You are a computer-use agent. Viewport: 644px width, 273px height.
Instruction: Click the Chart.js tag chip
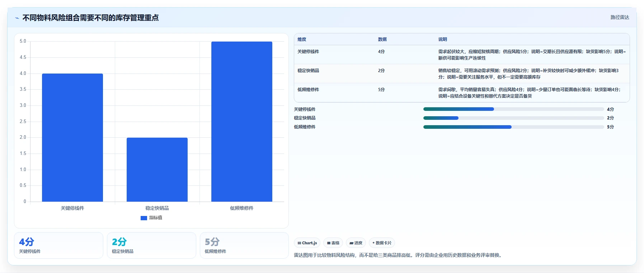pyautogui.click(x=307, y=243)
